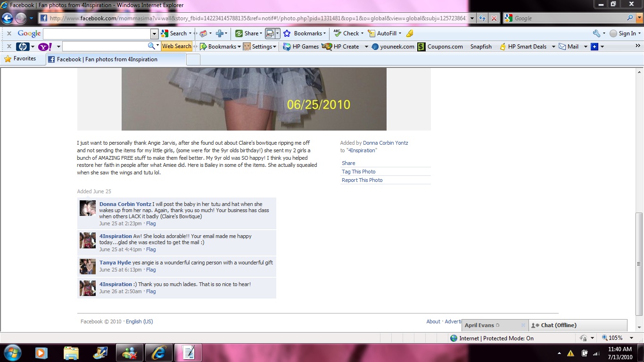The width and height of the screenshot is (644, 362).
Task: Open dropdown arrow next to Yahoo logo
Action: (58, 47)
